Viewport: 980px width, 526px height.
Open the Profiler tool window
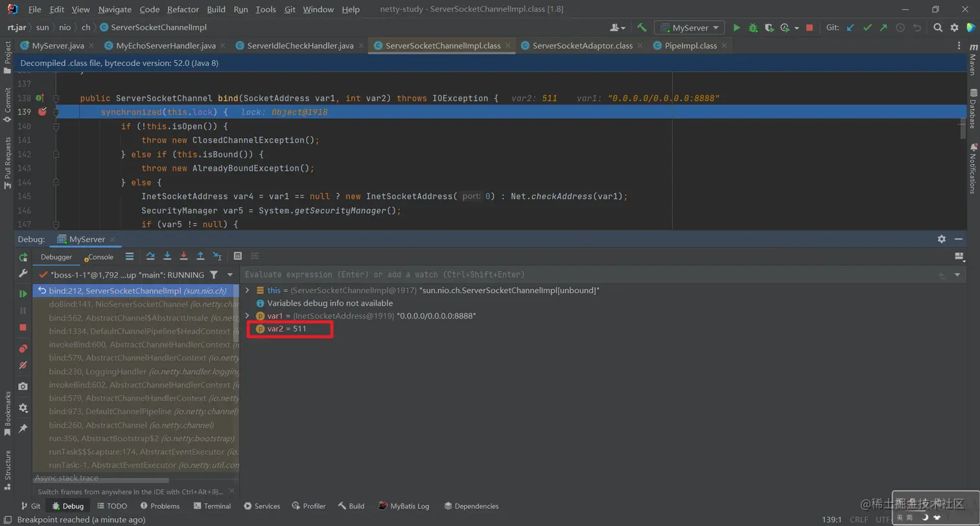tap(309, 506)
